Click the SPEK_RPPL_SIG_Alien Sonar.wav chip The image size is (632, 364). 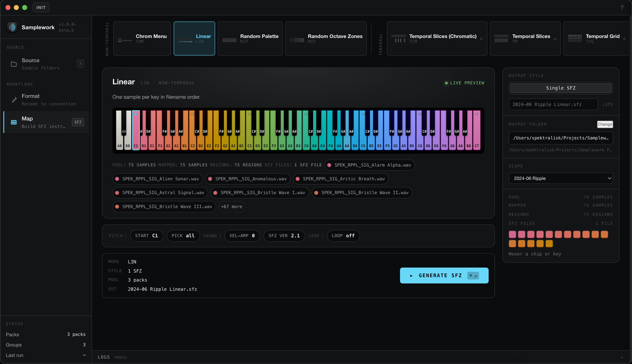click(157, 179)
